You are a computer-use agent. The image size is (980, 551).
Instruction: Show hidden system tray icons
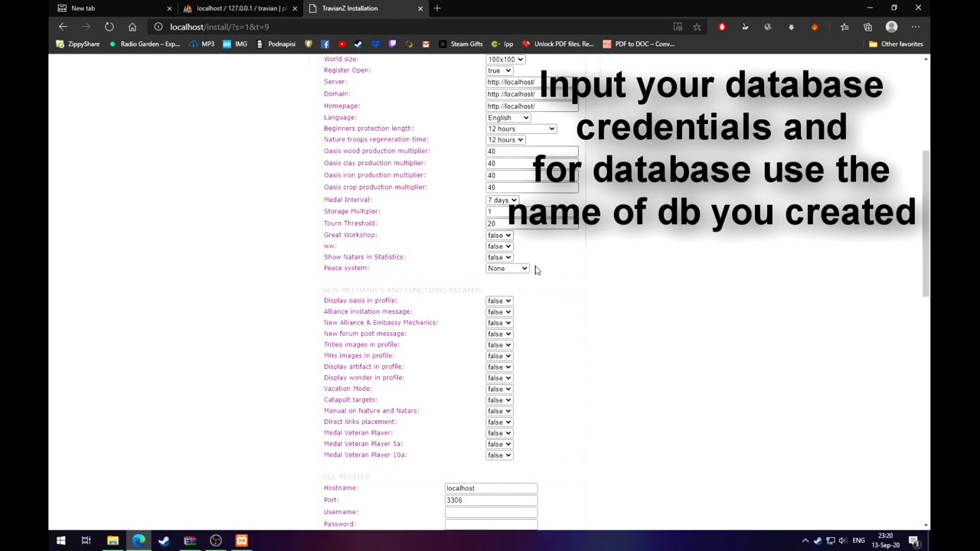click(x=805, y=541)
